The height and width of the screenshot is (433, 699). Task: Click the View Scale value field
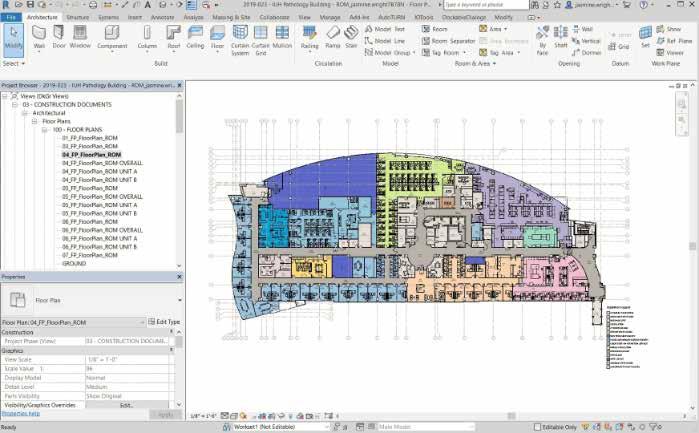pyautogui.click(x=127, y=359)
